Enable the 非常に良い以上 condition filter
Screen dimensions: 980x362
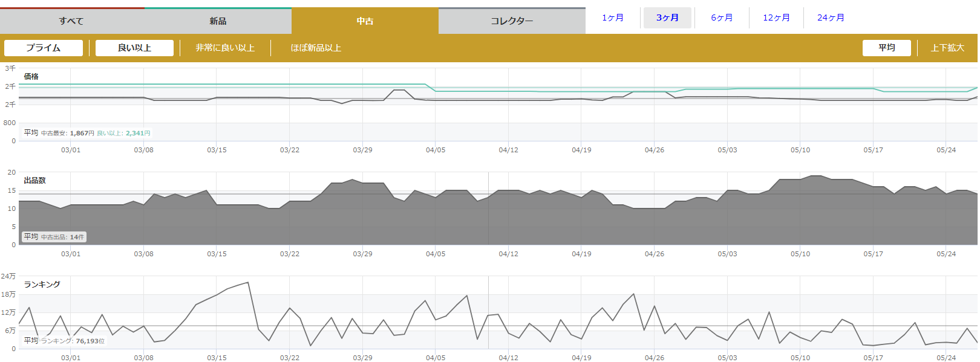tap(225, 48)
